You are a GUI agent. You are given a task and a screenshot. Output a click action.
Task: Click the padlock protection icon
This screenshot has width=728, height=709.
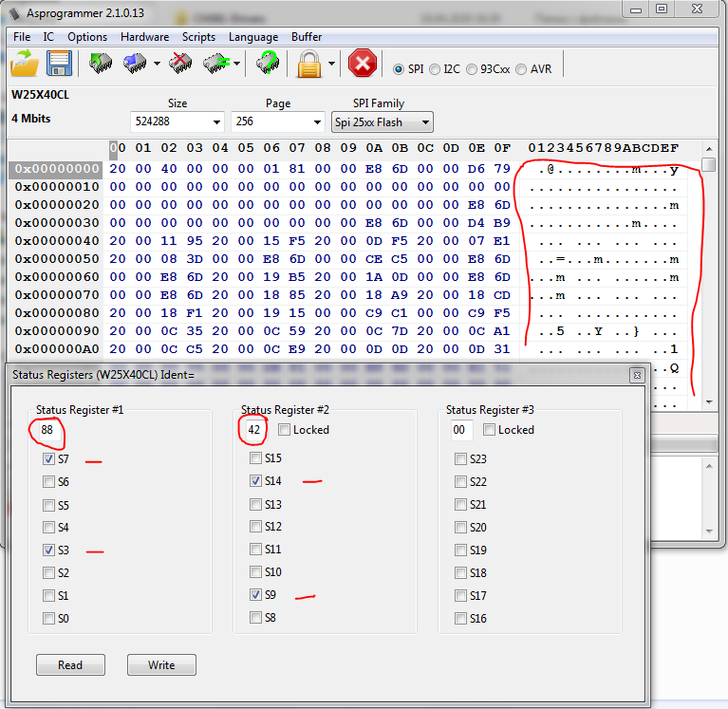(308, 65)
